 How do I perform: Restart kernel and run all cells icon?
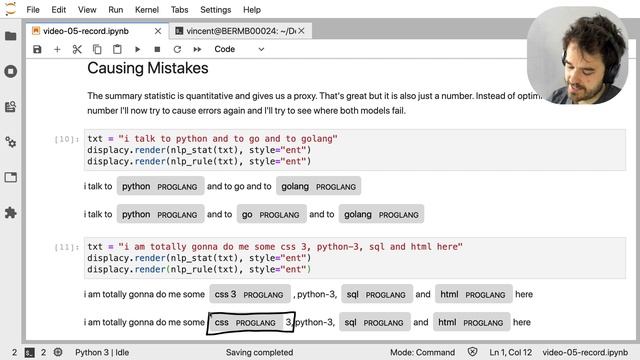(197, 49)
